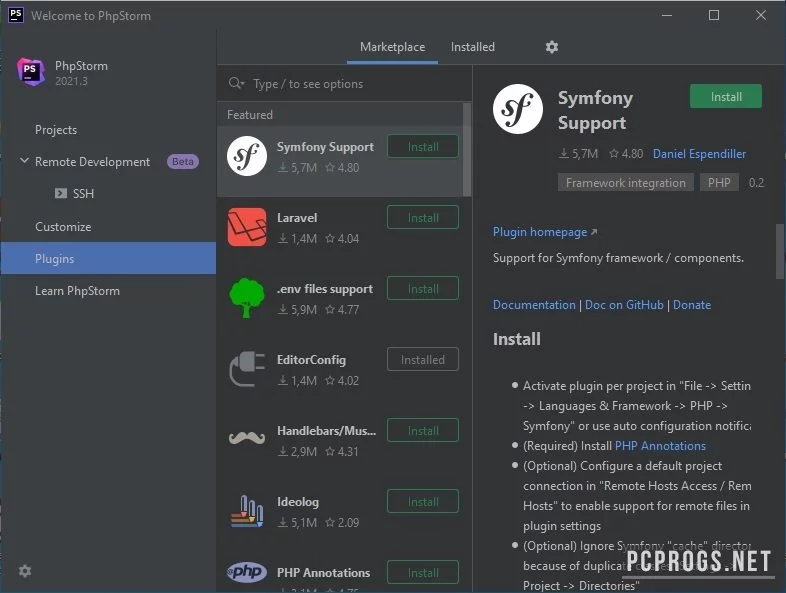Viewport: 786px width, 593px height.
Task: Select the Handlebars/Mus... plugin name
Action: pos(326,431)
